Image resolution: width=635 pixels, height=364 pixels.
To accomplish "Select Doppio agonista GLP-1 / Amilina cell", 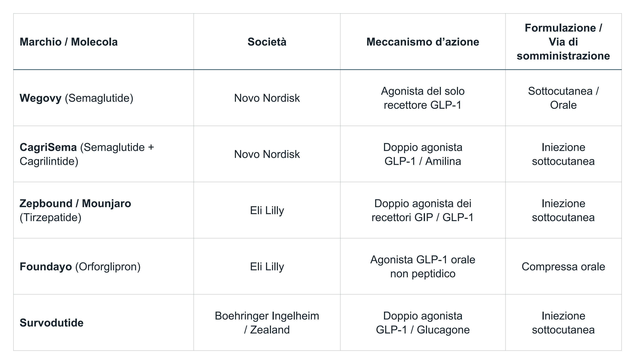I will point(423,154).
